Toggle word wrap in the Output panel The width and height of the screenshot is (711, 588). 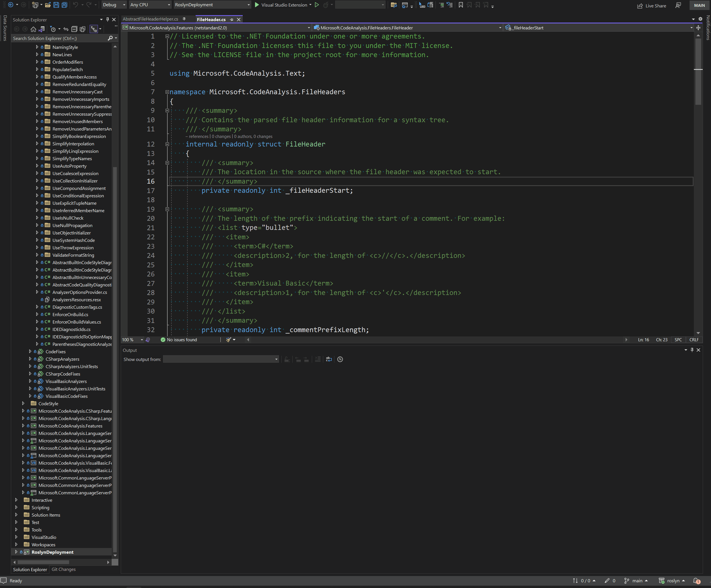click(x=328, y=359)
